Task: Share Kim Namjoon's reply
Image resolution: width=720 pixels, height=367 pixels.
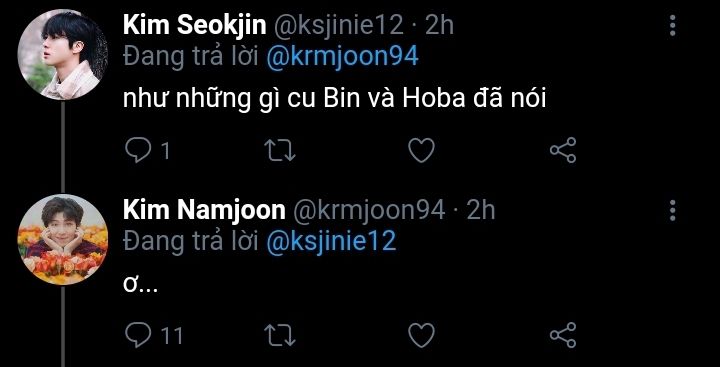Action: [563, 335]
